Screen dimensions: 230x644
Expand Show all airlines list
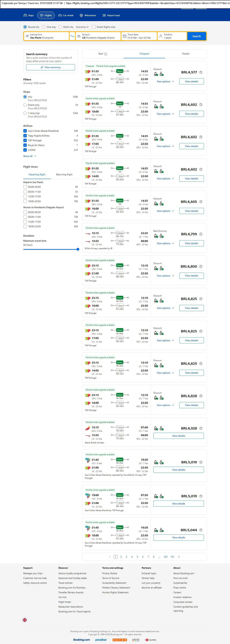[29, 156]
